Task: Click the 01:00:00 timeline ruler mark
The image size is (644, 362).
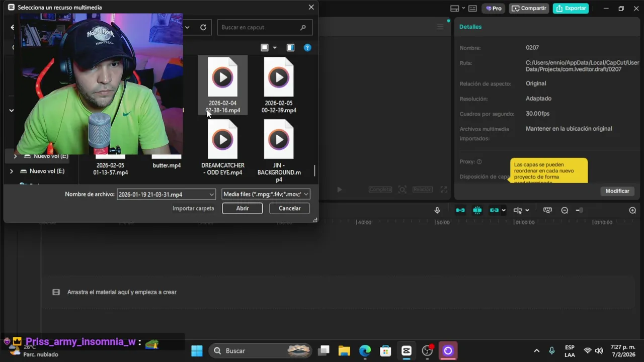Action: pyautogui.click(x=524, y=222)
